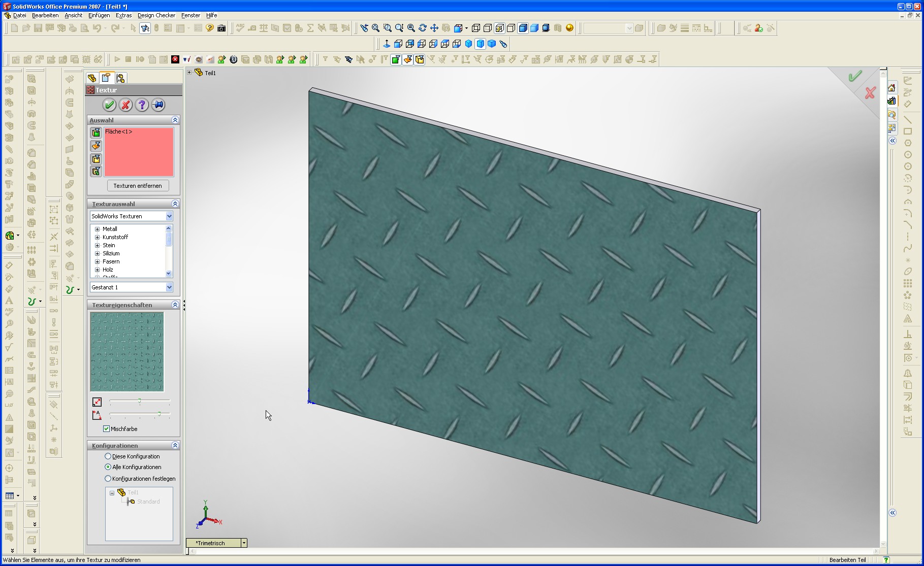Pin the Textur property panel
This screenshot has width=924, height=566.
pyautogui.click(x=158, y=105)
